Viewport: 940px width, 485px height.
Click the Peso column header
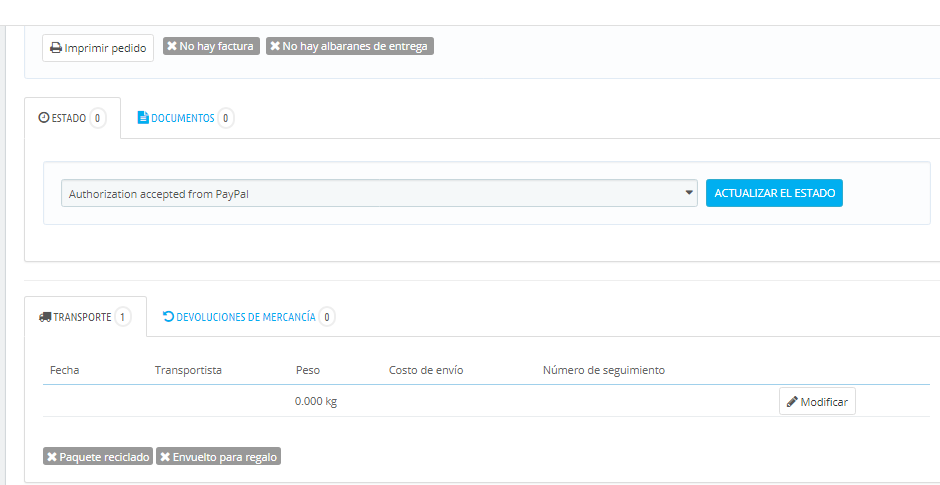point(308,370)
